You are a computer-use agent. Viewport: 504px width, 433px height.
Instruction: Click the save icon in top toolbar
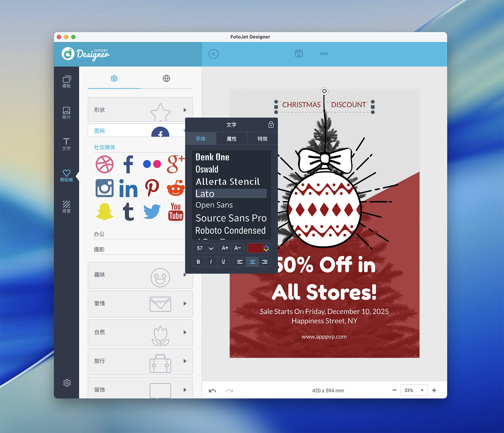(x=299, y=54)
